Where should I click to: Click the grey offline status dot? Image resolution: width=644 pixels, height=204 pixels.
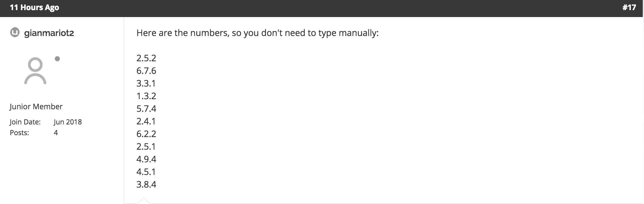pos(57,59)
